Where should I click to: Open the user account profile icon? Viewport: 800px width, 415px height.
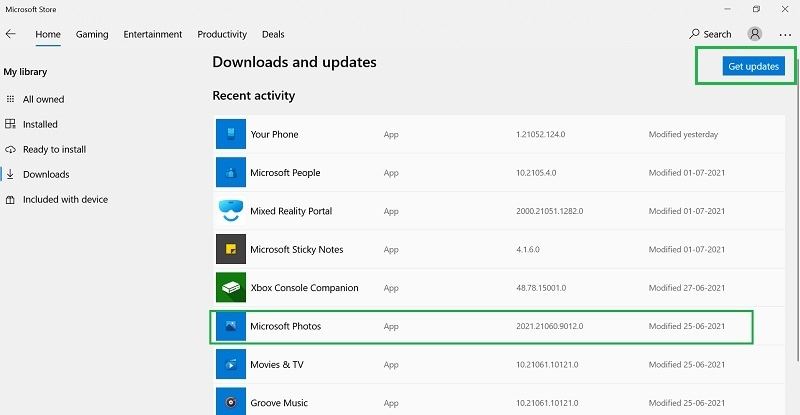(x=755, y=34)
